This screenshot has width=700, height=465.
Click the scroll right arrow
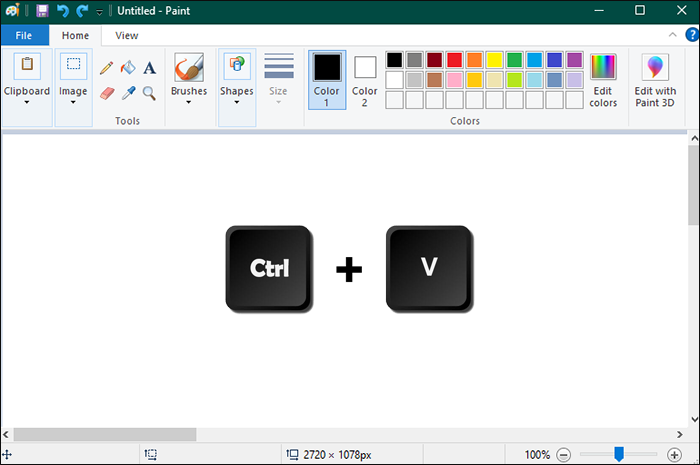point(679,434)
